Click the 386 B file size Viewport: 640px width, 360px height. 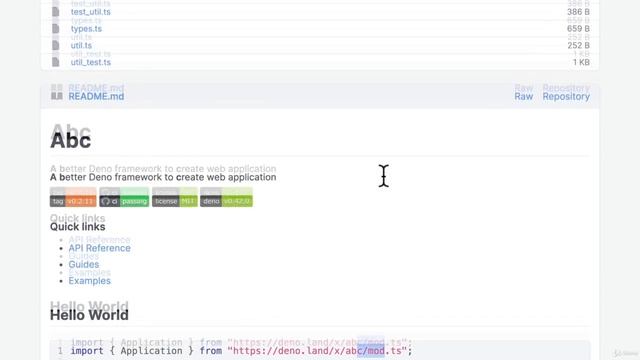click(578, 12)
